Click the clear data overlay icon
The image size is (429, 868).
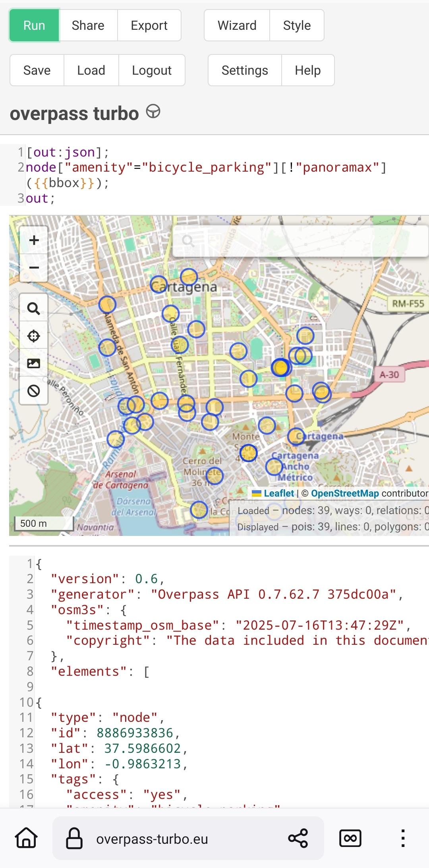pyautogui.click(x=34, y=391)
